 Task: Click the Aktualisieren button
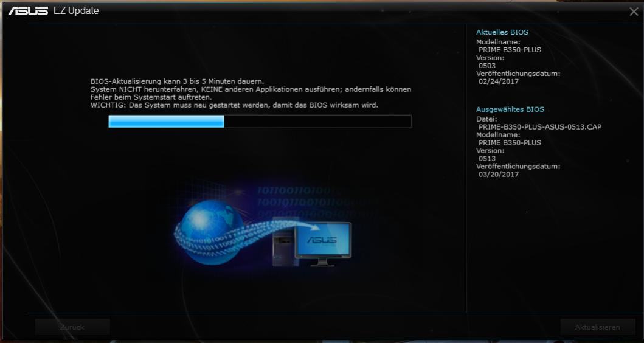pos(598,327)
